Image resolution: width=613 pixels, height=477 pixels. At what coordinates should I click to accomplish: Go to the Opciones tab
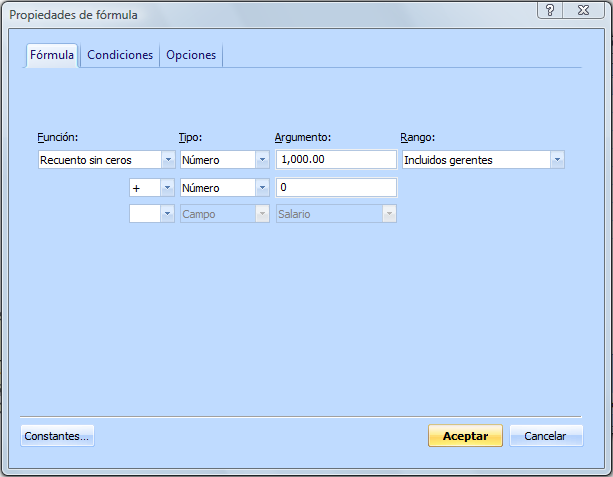point(191,56)
